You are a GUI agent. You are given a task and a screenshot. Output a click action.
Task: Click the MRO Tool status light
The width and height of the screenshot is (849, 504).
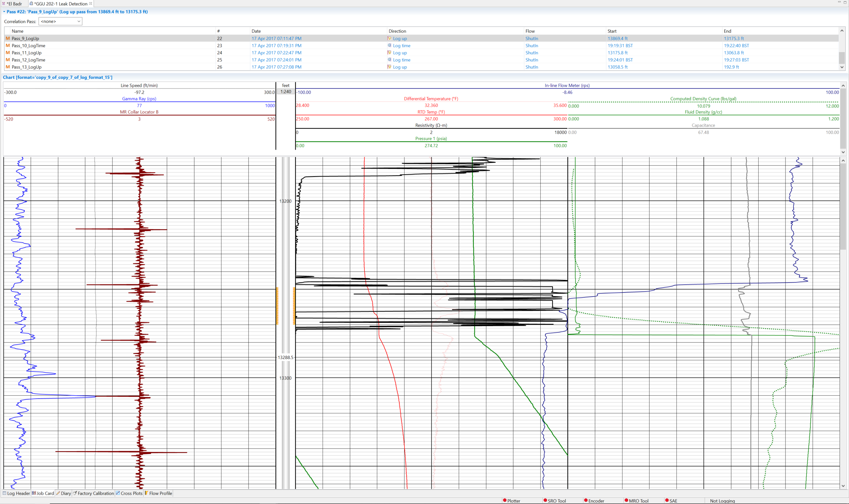[627, 500]
